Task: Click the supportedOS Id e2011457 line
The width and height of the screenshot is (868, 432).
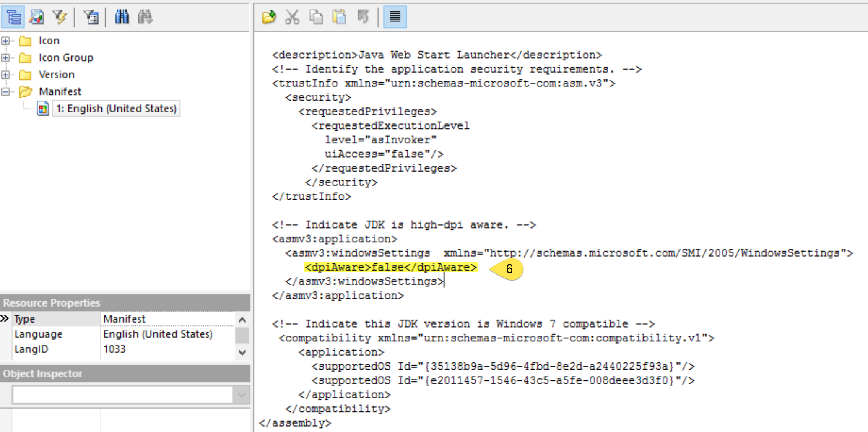Action: pos(503,380)
